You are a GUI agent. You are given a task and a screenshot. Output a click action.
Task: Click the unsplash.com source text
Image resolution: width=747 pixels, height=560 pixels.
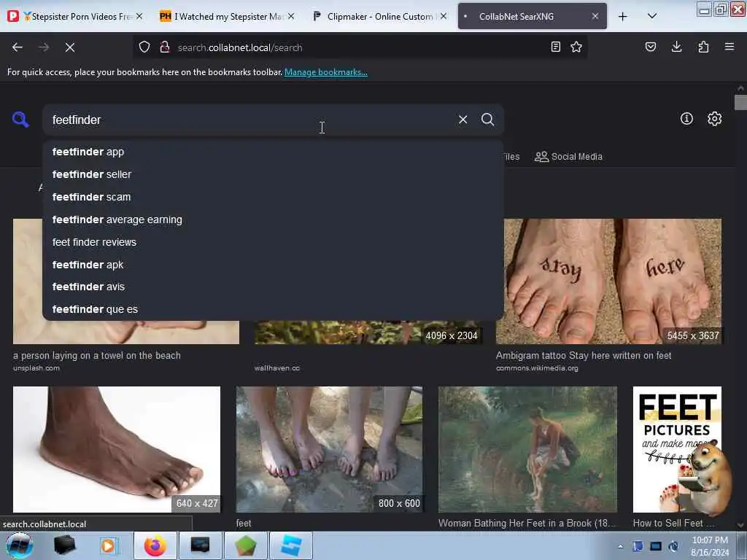(x=36, y=368)
